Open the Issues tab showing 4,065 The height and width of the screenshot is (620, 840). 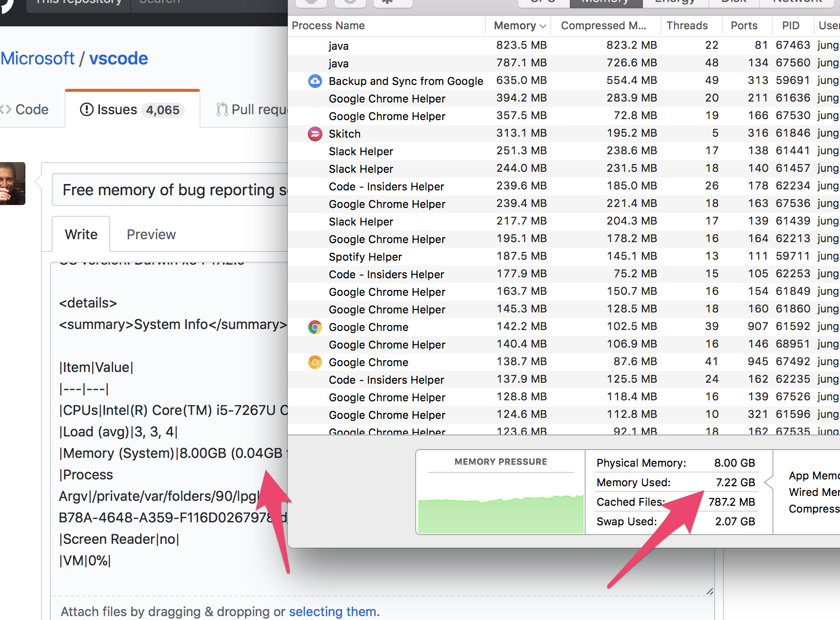[132, 109]
